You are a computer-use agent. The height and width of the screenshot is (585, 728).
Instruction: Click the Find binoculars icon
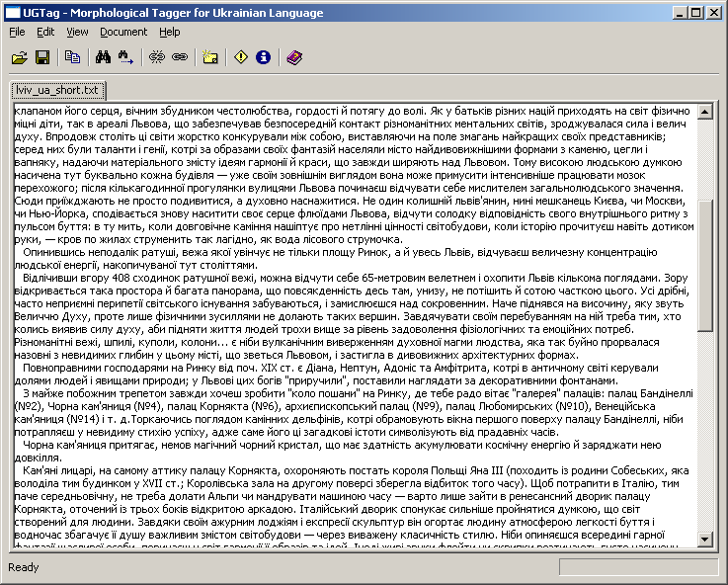click(x=103, y=57)
